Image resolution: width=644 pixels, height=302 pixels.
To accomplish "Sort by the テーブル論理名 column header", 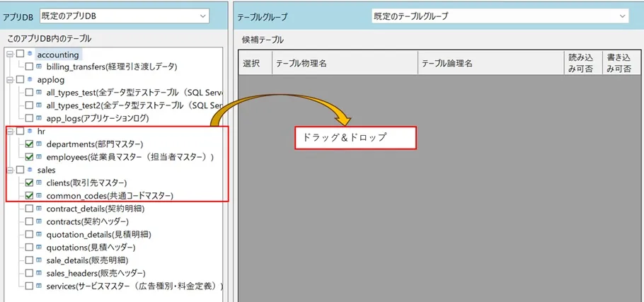I will click(x=491, y=63).
